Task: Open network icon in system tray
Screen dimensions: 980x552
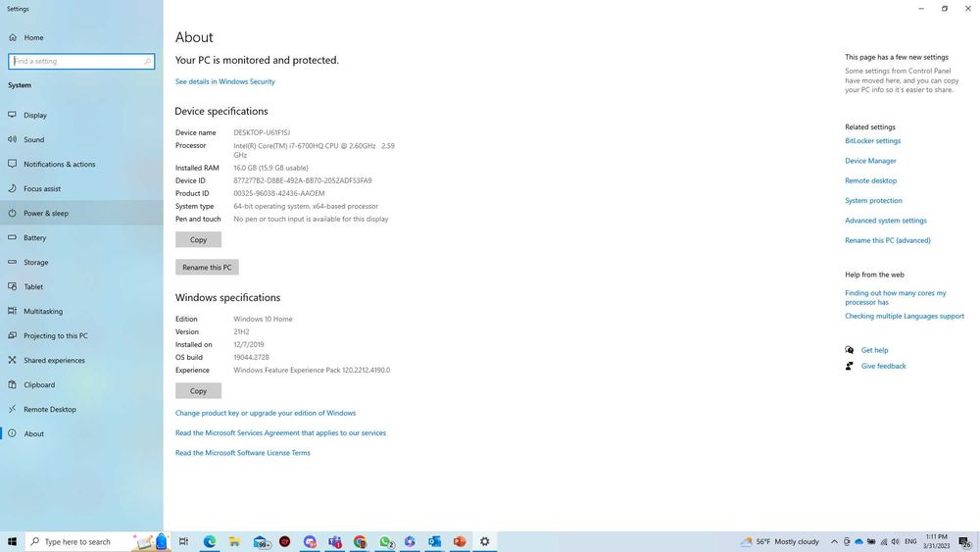Action: click(884, 542)
